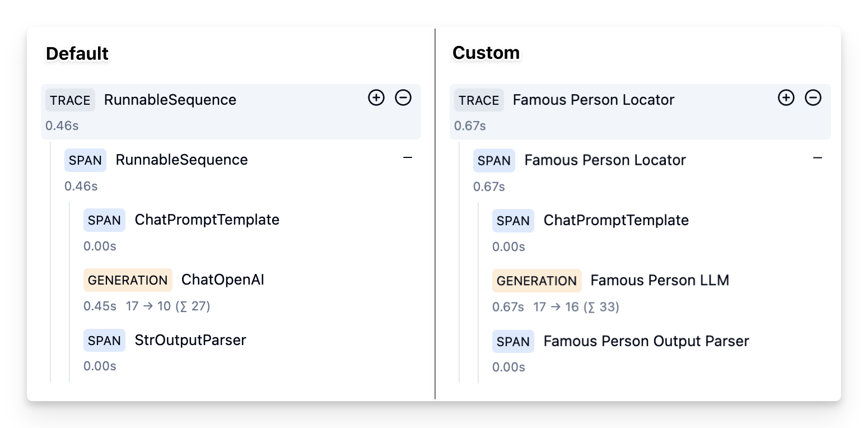The height and width of the screenshot is (428, 868).
Task: Select the Famous Person Locator trace row
Action: coord(640,112)
